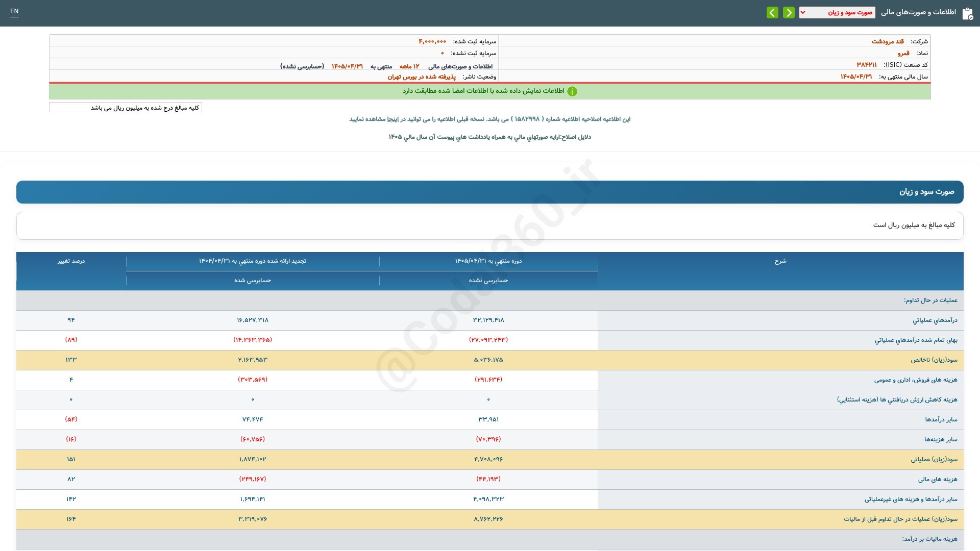Select the سایر هزینه‌ها row label

coord(941,440)
